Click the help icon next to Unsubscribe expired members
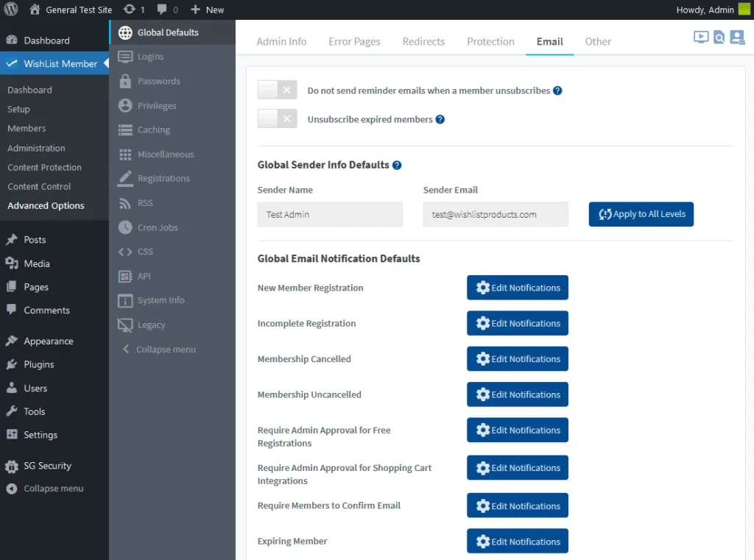This screenshot has height=560, width=754. pyautogui.click(x=440, y=119)
